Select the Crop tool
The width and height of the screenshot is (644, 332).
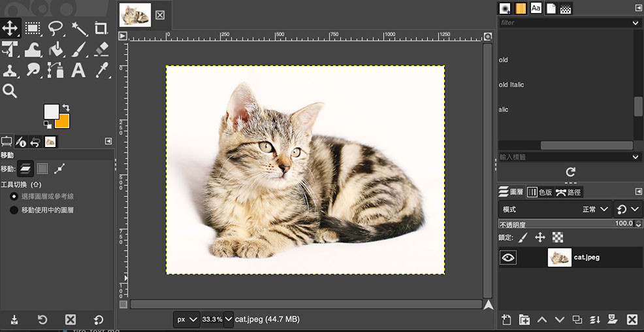point(101,28)
